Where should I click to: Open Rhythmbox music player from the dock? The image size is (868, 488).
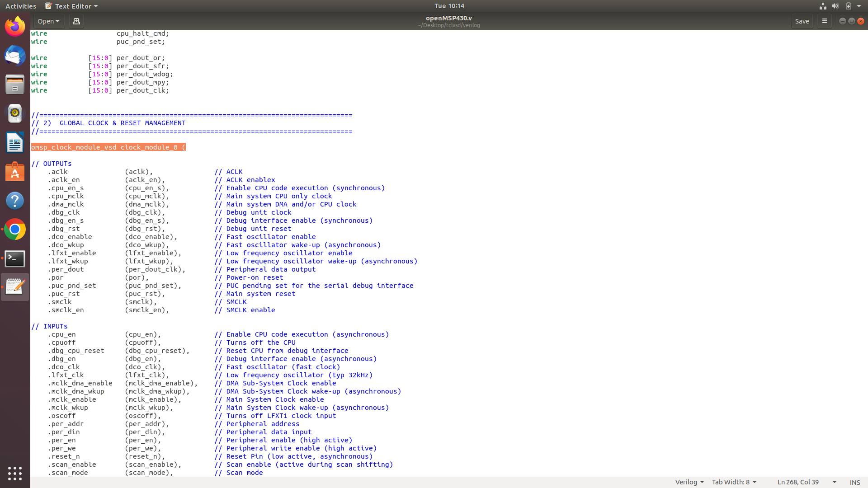pos(15,113)
